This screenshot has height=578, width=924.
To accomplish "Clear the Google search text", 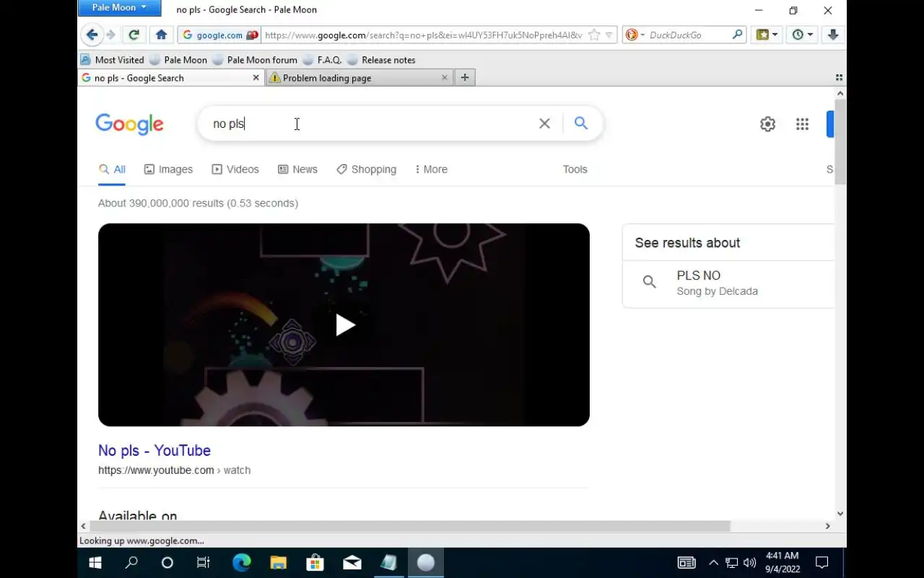I will [x=544, y=124].
